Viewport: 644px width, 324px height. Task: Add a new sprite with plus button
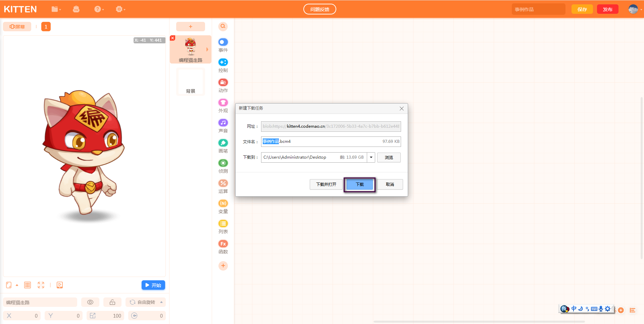pos(191,27)
